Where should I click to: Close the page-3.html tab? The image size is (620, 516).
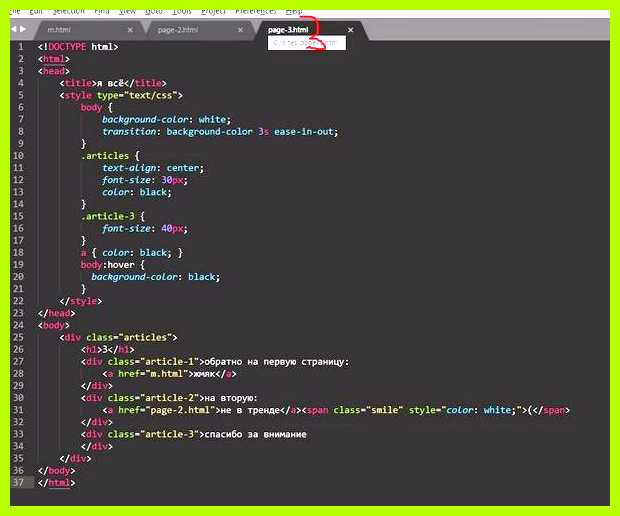(x=350, y=30)
